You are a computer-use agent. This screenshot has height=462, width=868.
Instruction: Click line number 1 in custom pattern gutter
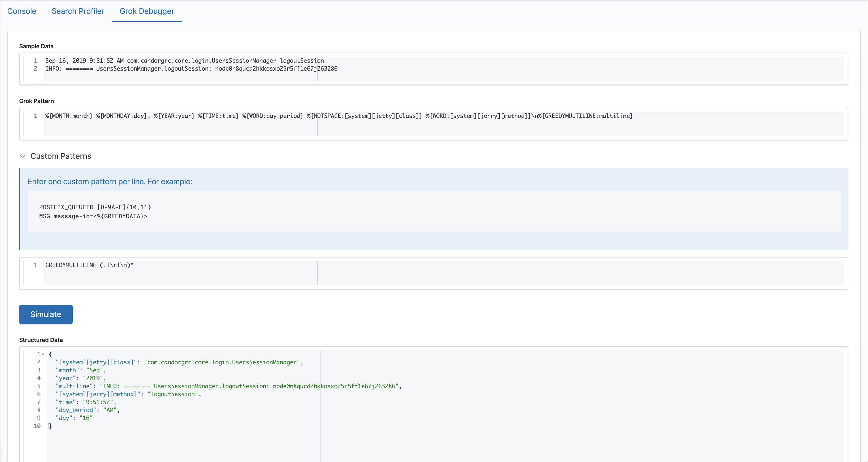tap(35, 265)
